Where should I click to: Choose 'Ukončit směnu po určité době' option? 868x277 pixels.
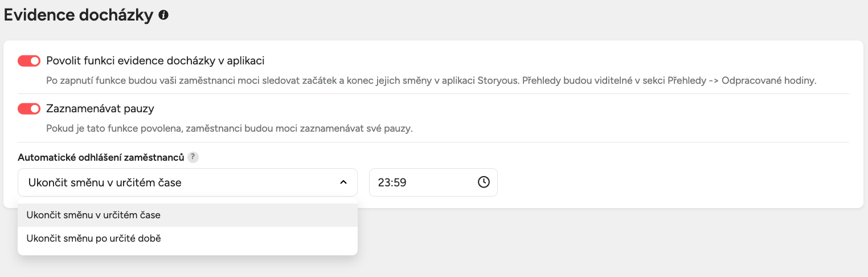click(93, 238)
